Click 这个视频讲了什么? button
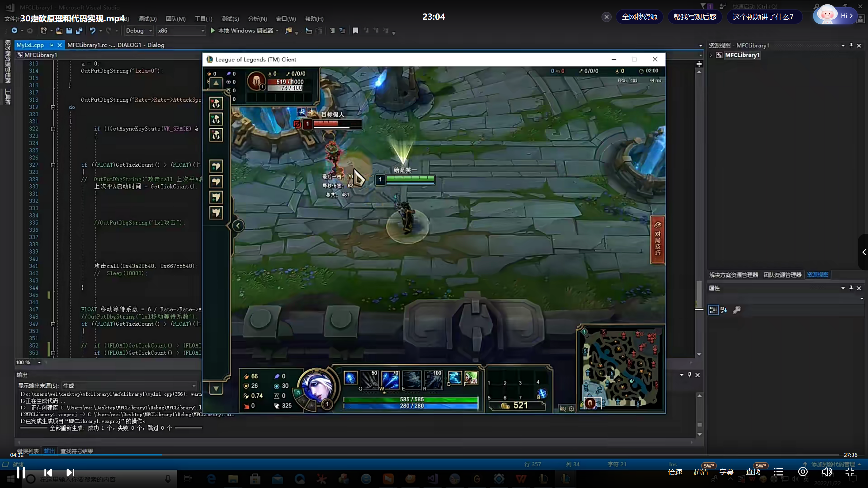 click(763, 17)
